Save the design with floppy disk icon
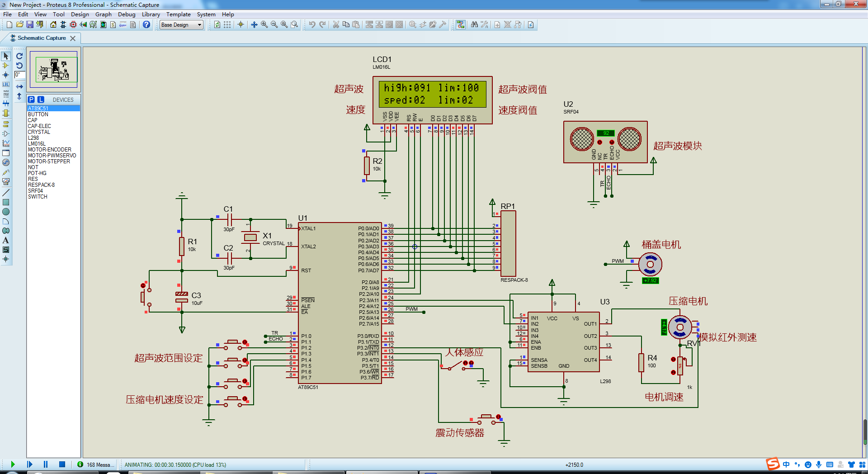 click(x=30, y=25)
